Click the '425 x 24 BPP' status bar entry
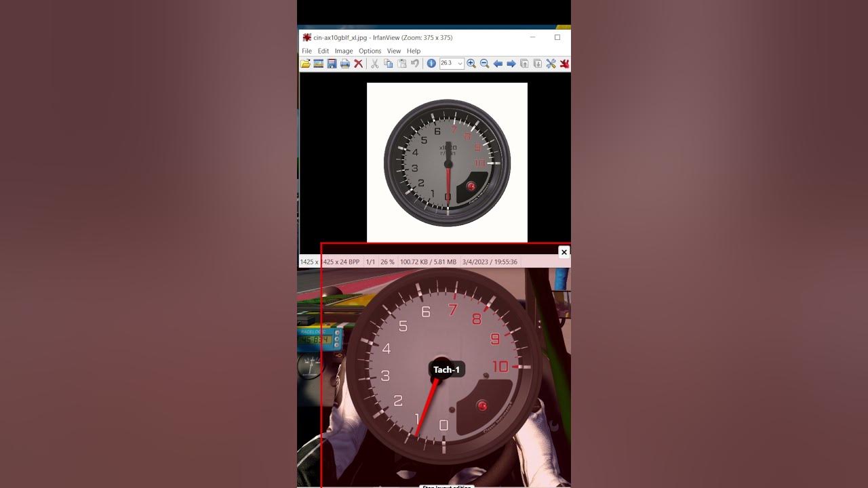 tap(341, 262)
